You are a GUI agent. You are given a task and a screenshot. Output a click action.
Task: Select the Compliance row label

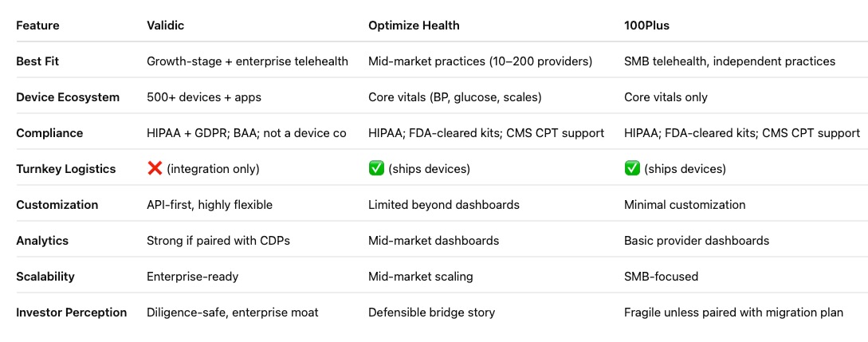click(x=49, y=133)
